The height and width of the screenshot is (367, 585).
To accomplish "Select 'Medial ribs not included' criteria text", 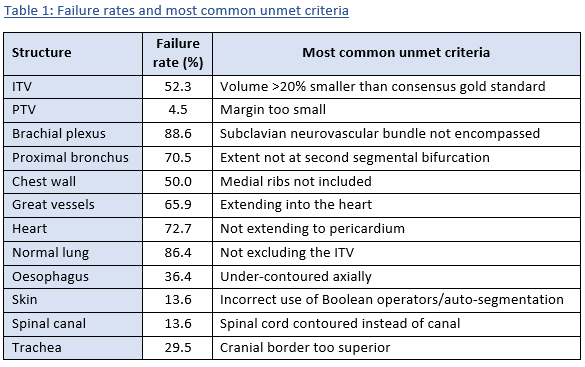I will click(295, 181).
